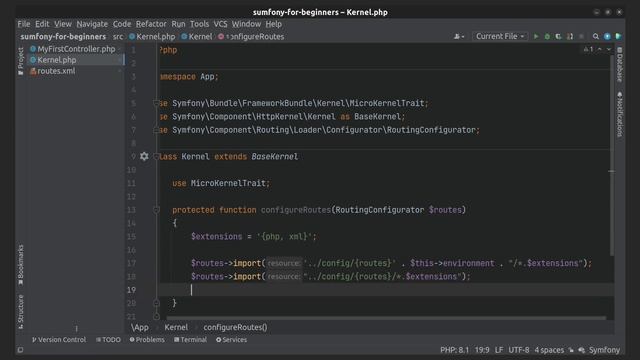The height and width of the screenshot is (360, 640).
Task: Open the Database tool window
Action: pos(620,64)
